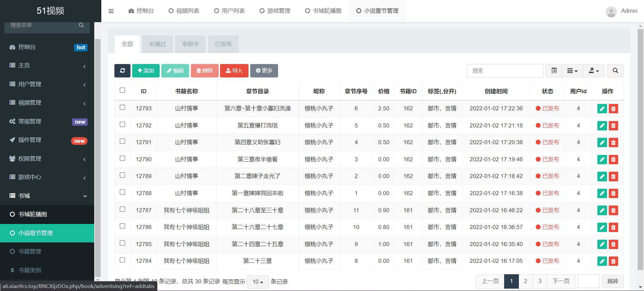Open the export data dropdown
644x291 pixels.
tap(594, 71)
